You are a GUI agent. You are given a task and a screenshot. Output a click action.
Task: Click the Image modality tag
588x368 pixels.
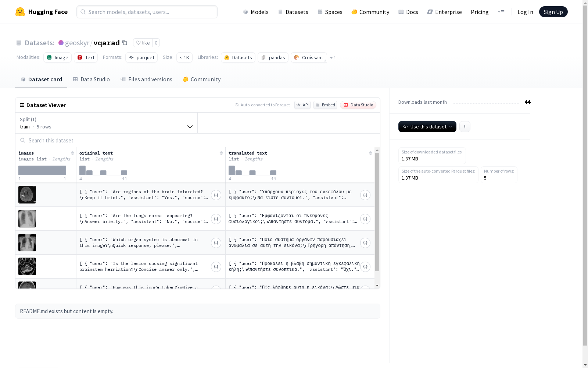pyautogui.click(x=58, y=57)
